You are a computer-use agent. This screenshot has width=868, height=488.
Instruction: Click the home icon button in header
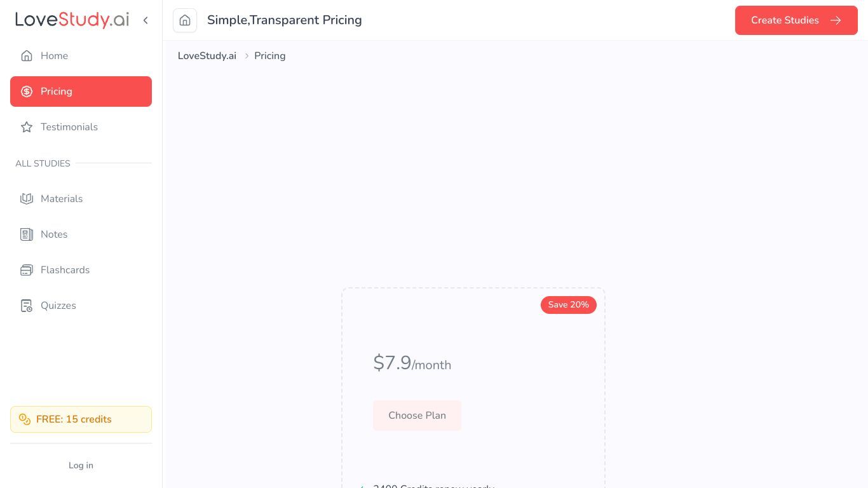185,20
